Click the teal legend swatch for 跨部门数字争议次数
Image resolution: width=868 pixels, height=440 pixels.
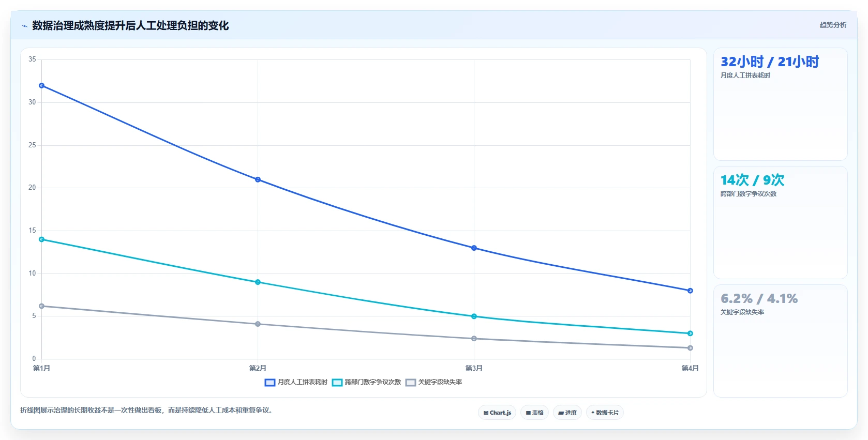tap(337, 383)
